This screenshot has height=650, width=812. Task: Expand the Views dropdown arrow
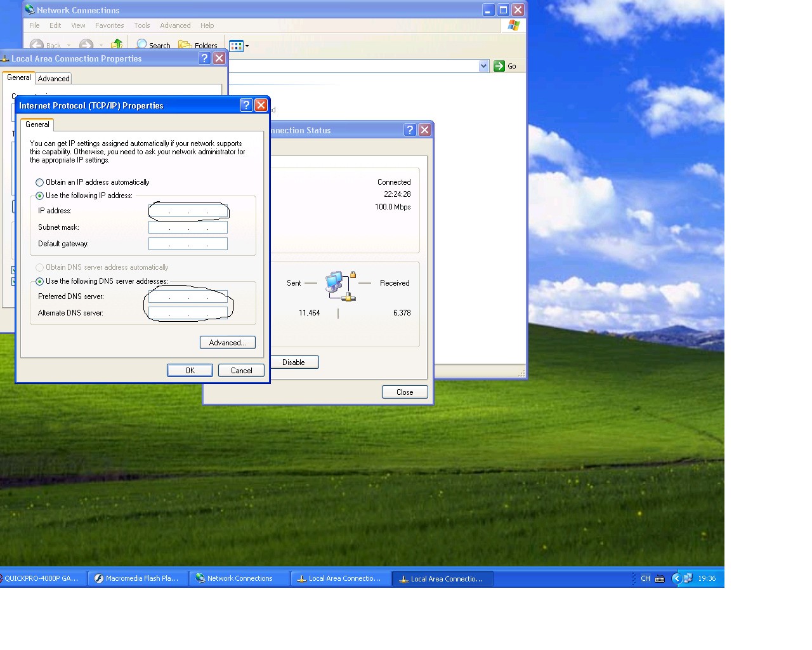tap(247, 46)
